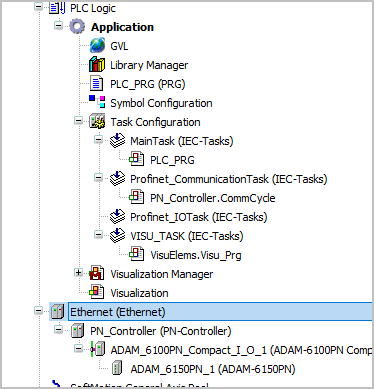Click the PLC Logic icon
This screenshot has width=374, height=389.
[x=57, y=8]
